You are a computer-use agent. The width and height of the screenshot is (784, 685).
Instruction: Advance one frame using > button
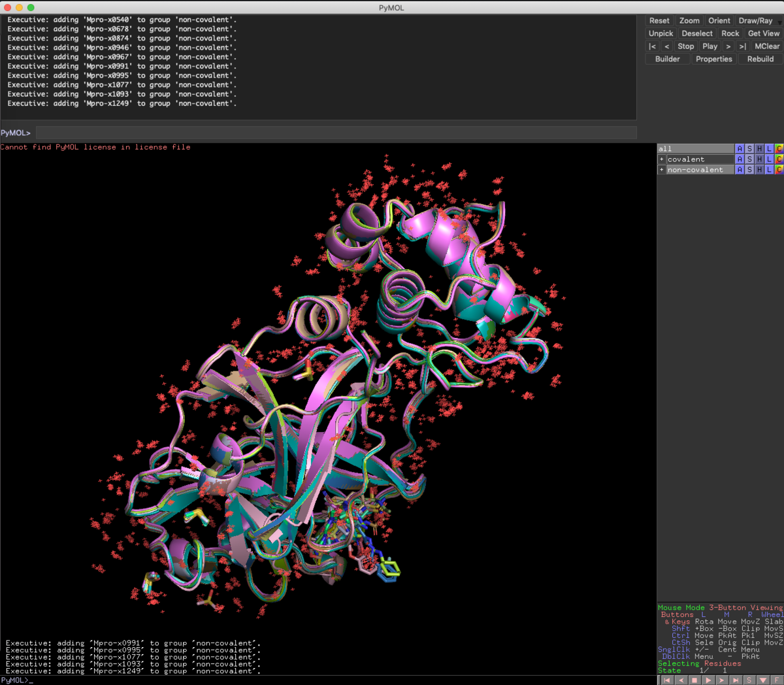tap(728, 46)
